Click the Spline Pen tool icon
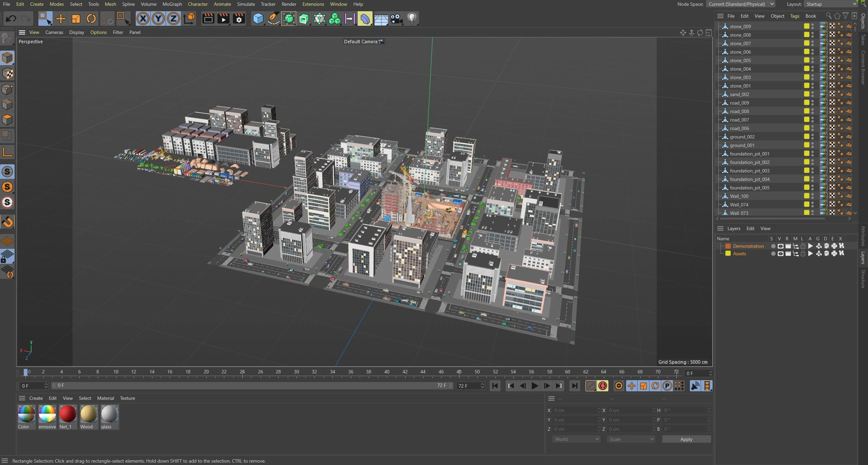This screenshot has height=465, width=868. tap(273, 19)
